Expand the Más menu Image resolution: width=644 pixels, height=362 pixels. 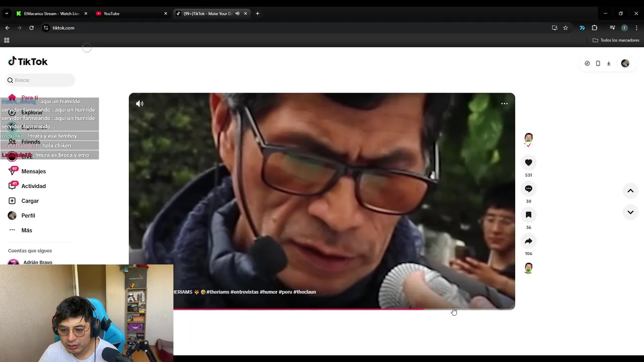click(27, 230)
